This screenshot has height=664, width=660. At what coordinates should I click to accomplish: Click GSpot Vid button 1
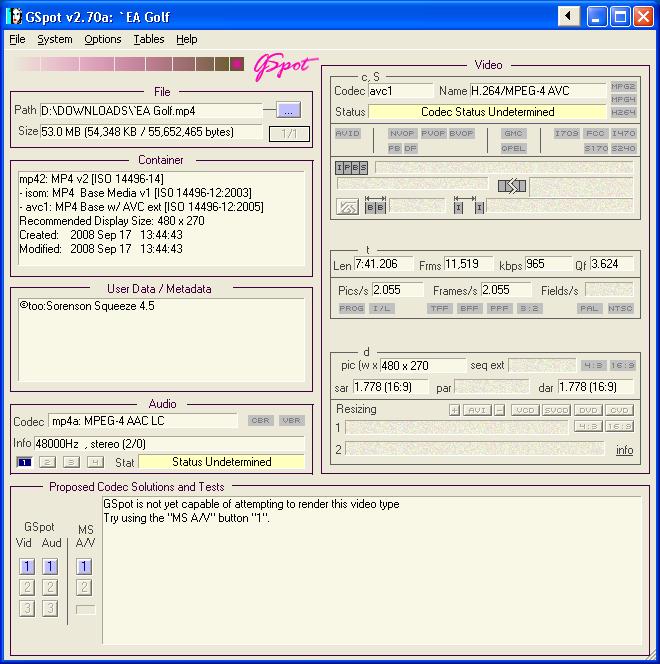(x=27, y=566)
